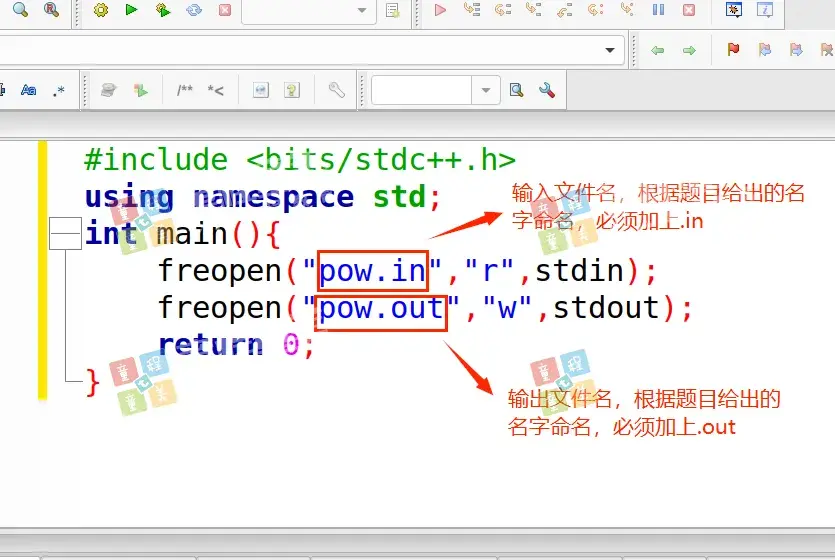Click the show target dialog icon

pyautogui.click(x=393, y=10)
